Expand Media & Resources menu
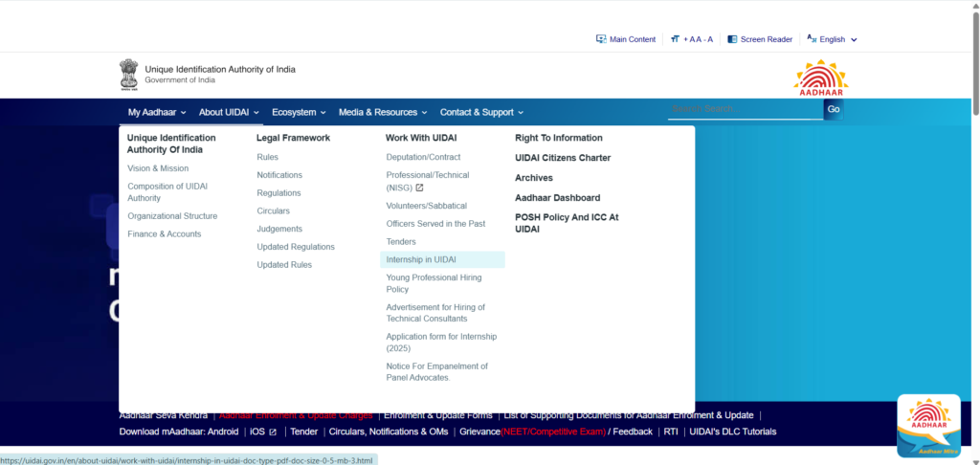 click(x=383, y=113)
